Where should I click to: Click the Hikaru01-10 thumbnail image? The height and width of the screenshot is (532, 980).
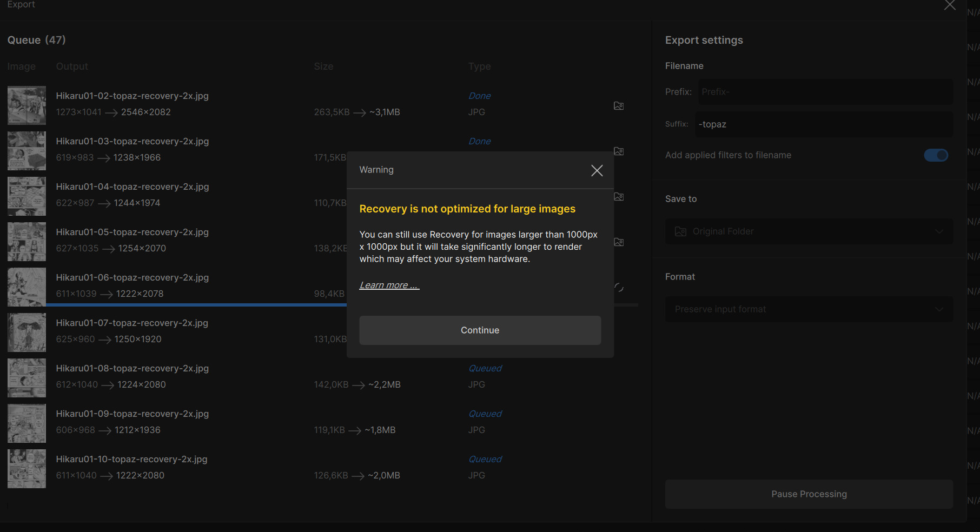coord(27,469)
